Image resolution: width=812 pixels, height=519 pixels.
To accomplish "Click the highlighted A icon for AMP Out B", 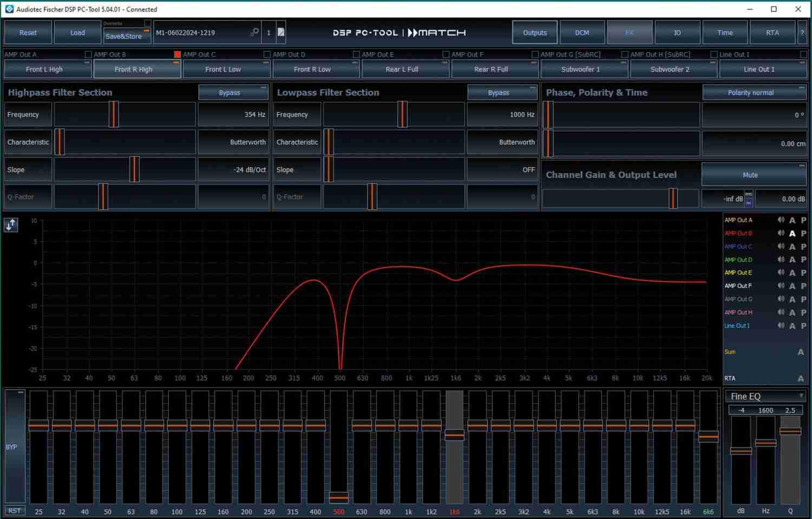I will pyautogui.click(x=793, y=233).
